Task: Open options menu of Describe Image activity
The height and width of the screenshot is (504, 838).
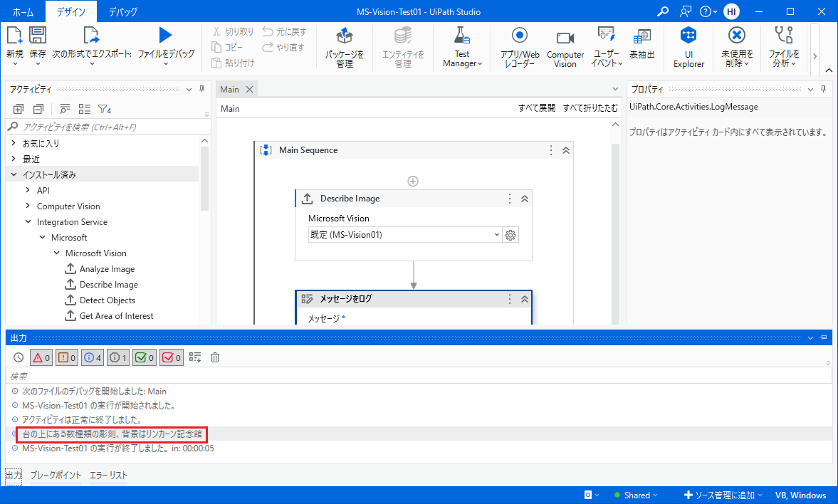Action: [509, 199]
